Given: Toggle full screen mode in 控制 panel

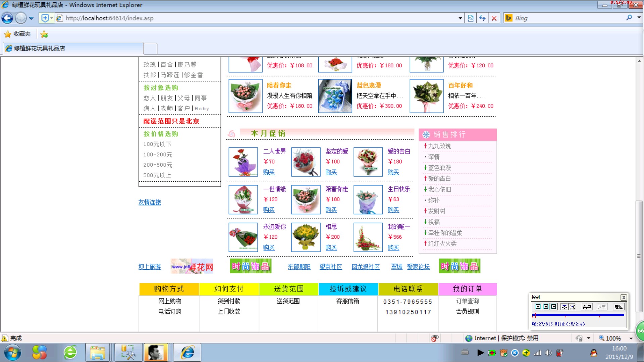Looking at the screenshot, I should pos(572,306).
